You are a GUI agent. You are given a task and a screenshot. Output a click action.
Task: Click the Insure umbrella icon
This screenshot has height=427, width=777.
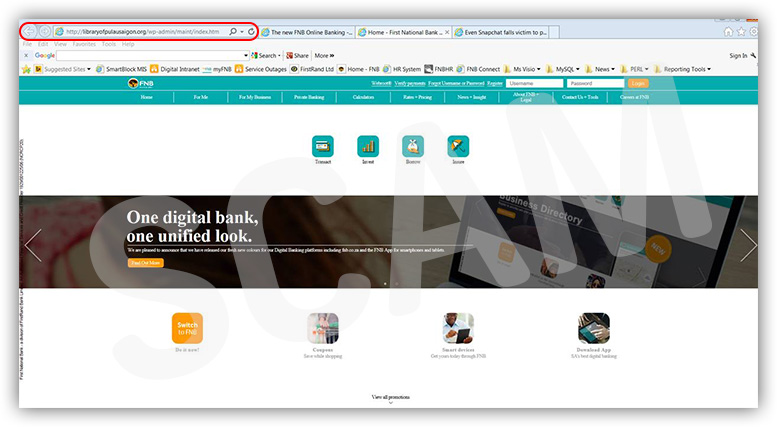(458, 147)
